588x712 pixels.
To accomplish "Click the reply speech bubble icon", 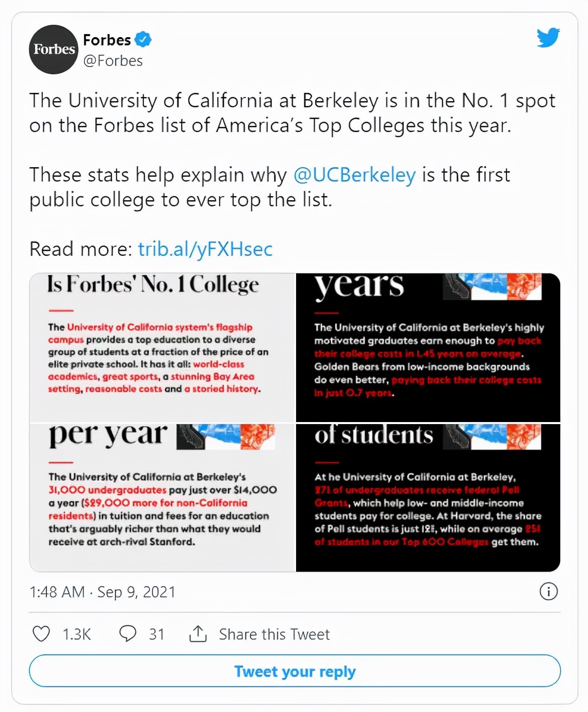I will coord(127,633).
